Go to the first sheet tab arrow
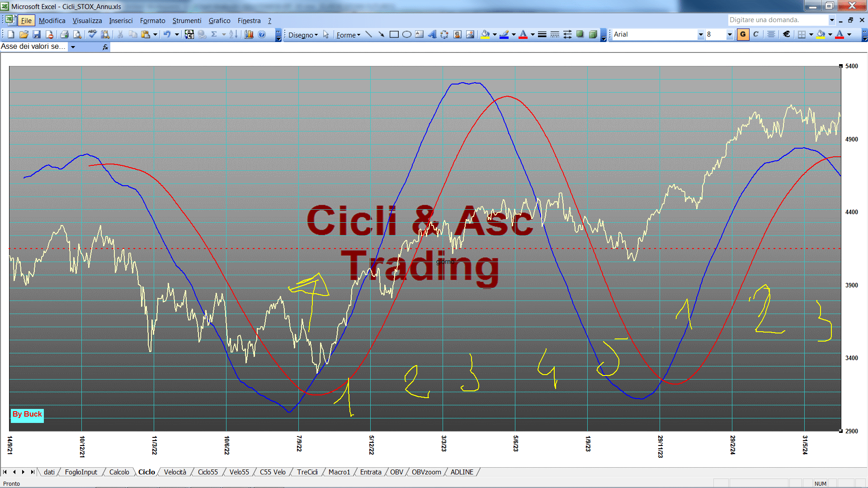868x488 pixels. coord(5,472)
